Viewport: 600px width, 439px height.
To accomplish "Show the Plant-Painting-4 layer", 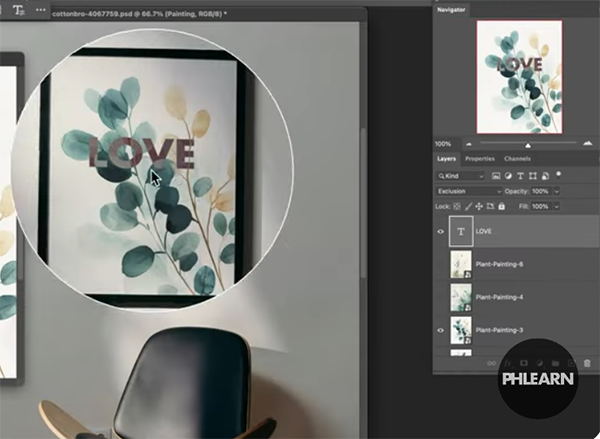I will pos(440,297).
